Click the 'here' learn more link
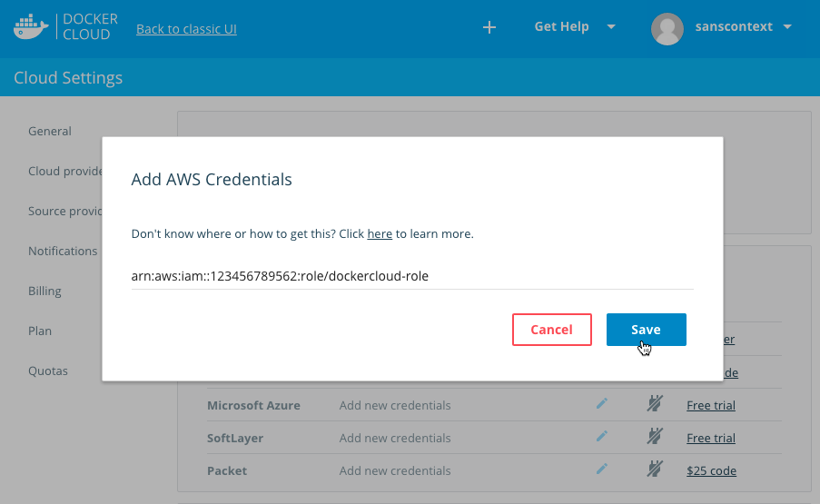This screenshot has width=820, height=504. 380,234
